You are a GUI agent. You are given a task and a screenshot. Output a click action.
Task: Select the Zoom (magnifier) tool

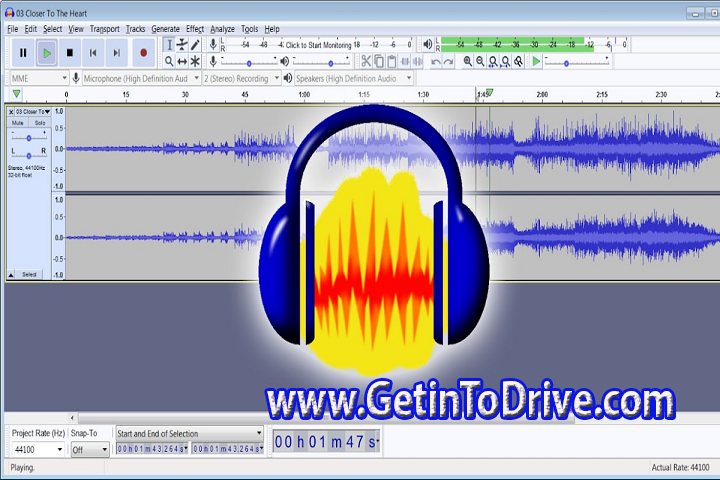click(169, 61)
